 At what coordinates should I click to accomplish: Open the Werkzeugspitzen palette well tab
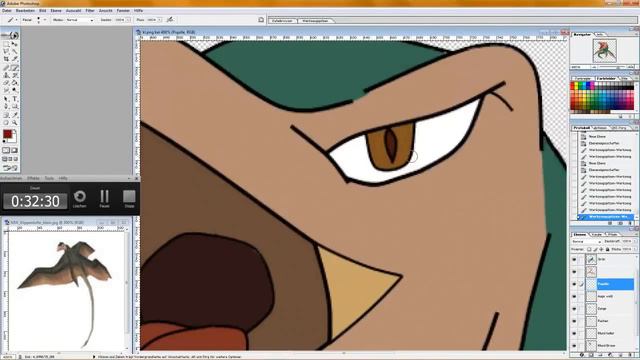coord(316,20)
